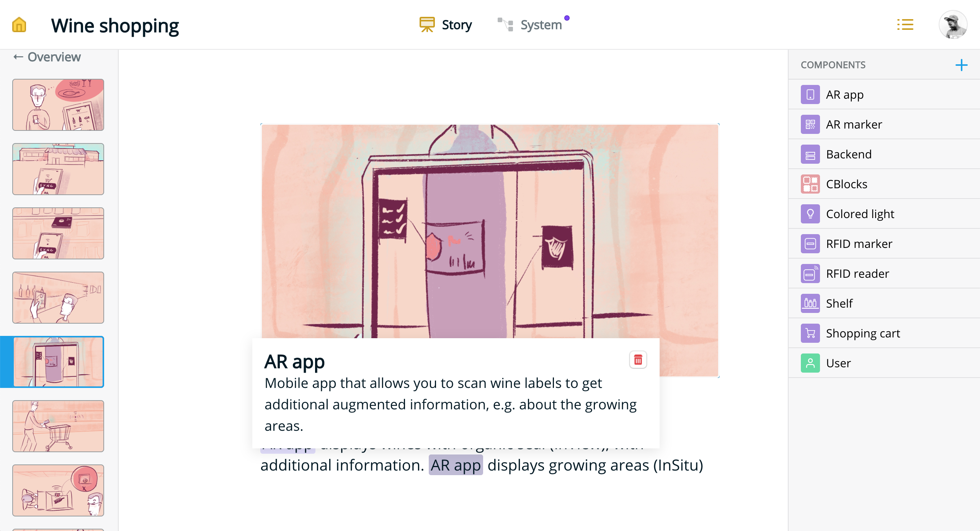
Task: Click the hamburger menu icon
Action: tap(905, 24)
